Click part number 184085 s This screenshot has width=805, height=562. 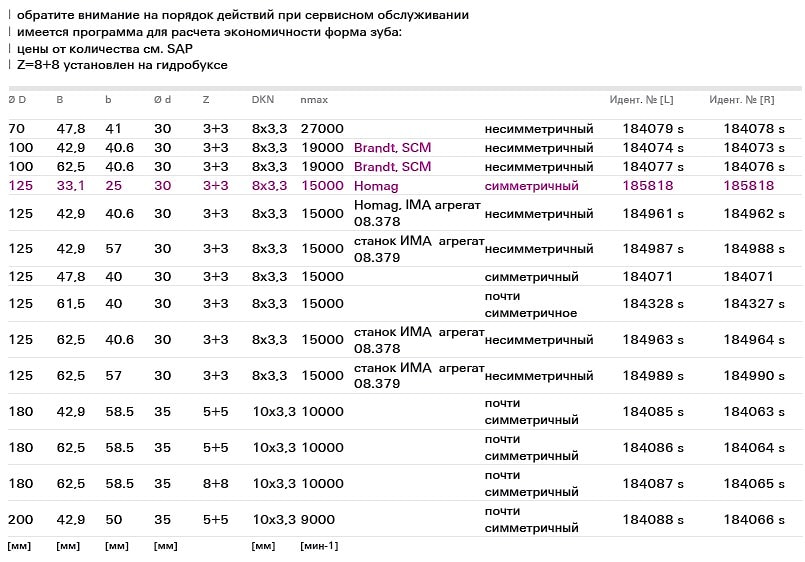point(653,412)
